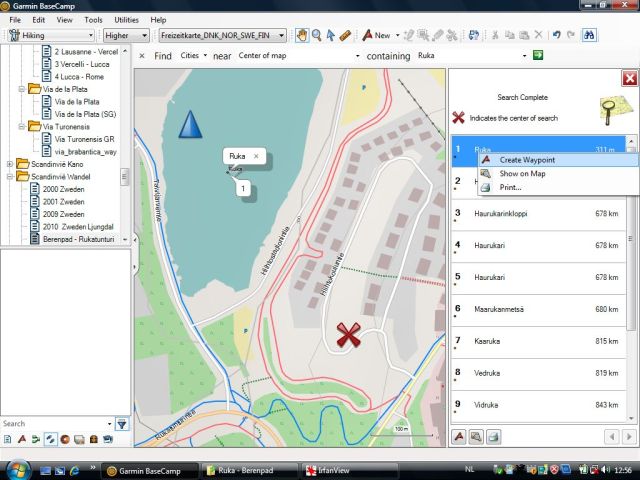Click the filter funnel icon
Image resolution: width=640 pixels, height=480 pixels.
pyautogui.click(x=121, y=424)
